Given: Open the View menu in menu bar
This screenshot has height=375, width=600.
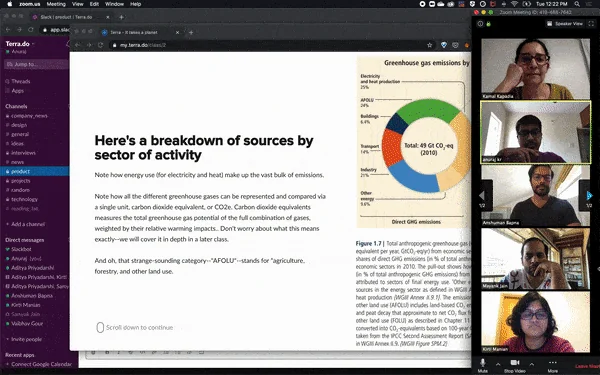Looking at the screenshot, I should coord(77,4).
